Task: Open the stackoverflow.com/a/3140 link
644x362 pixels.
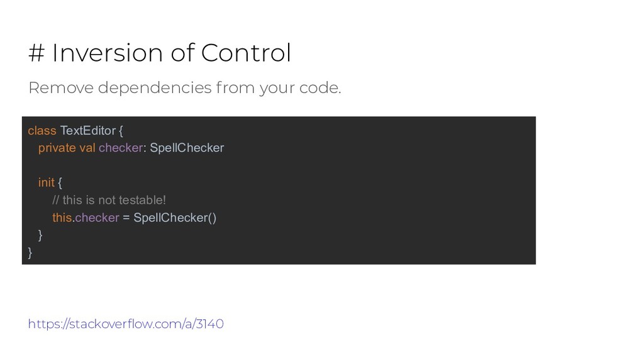Action: coord(126,324)
